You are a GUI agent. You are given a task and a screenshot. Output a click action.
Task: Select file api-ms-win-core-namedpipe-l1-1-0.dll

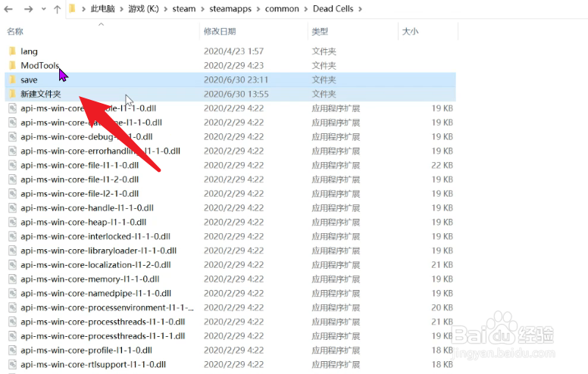coord(95,294)
